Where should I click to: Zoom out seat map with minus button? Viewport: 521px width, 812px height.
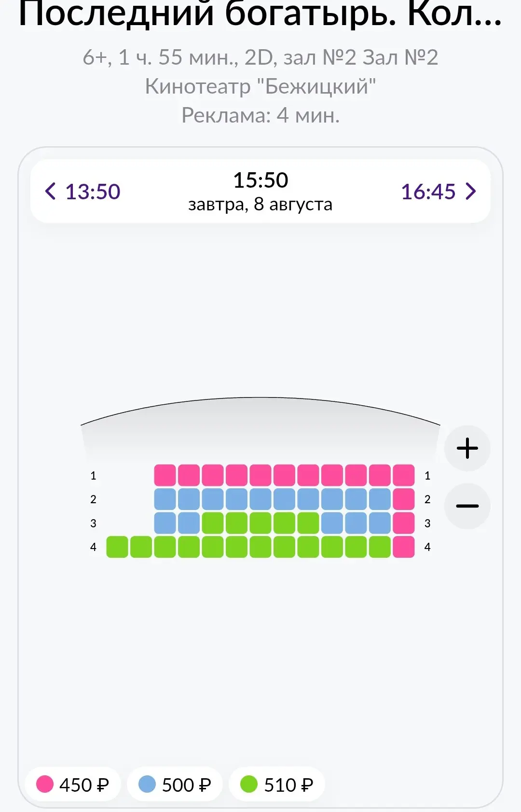click(467, 506)
